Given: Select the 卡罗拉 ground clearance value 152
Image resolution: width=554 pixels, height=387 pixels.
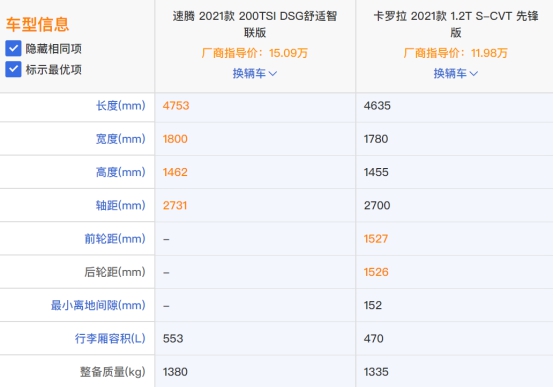Looking at the screenshot, I should click(373, 305).
